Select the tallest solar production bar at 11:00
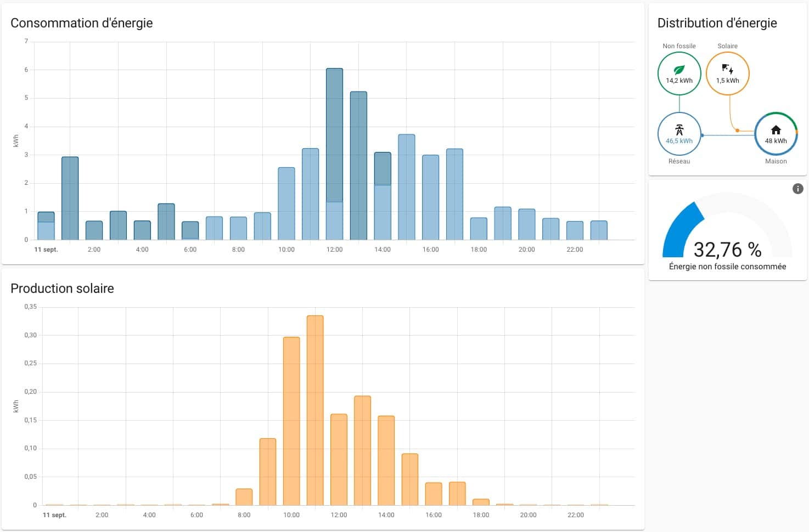 point(315,410)
